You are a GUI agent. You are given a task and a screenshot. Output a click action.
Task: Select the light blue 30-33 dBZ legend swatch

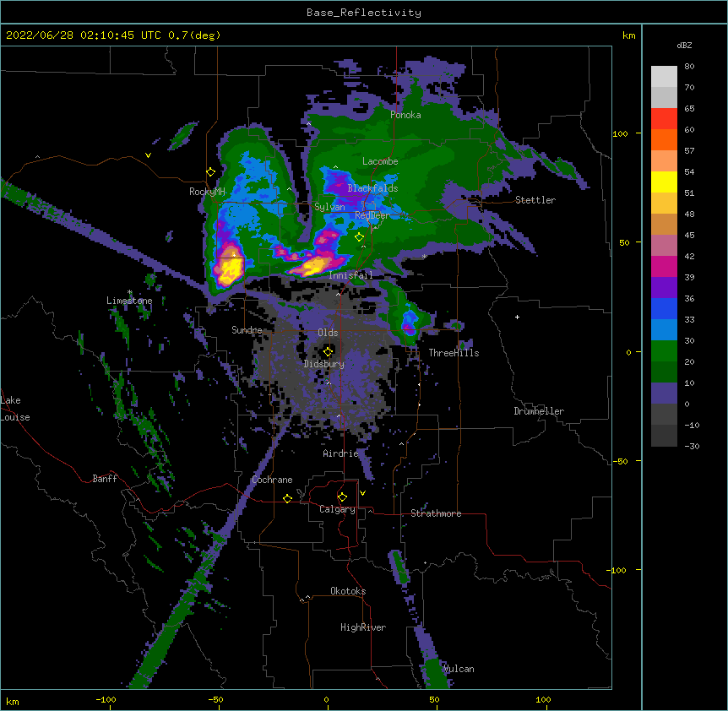664,330
